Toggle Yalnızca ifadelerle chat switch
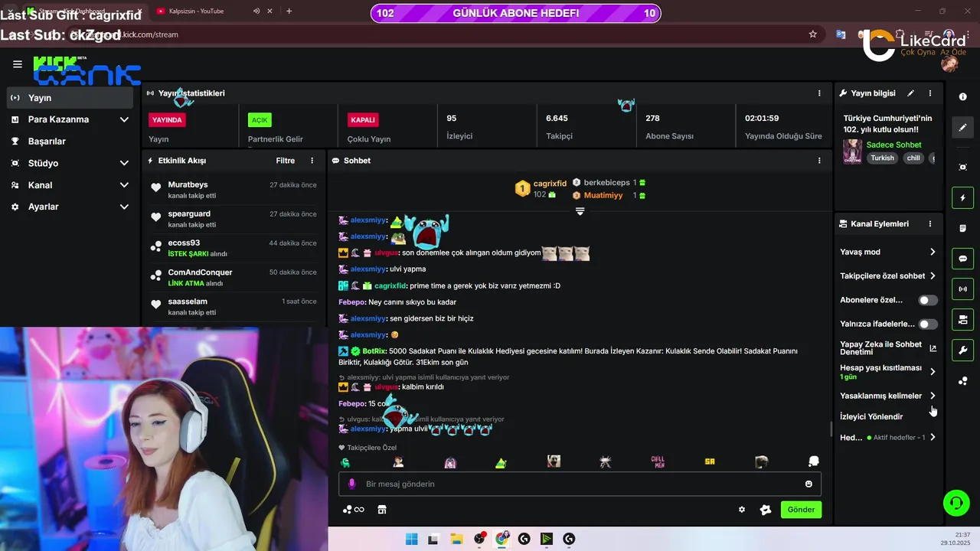The width and height of the screenshot is (980, 551). click(928, 324)
